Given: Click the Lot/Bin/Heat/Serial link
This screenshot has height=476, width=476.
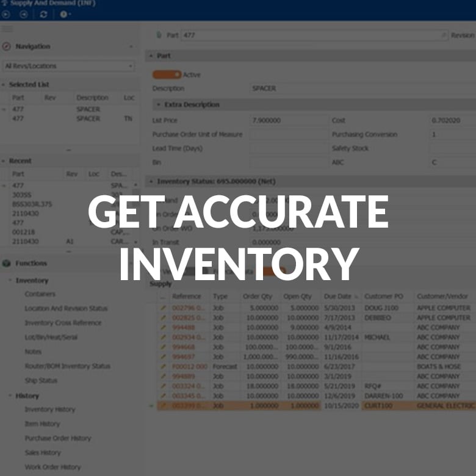Looking at the screenshot, I should (x=51, y=337).
